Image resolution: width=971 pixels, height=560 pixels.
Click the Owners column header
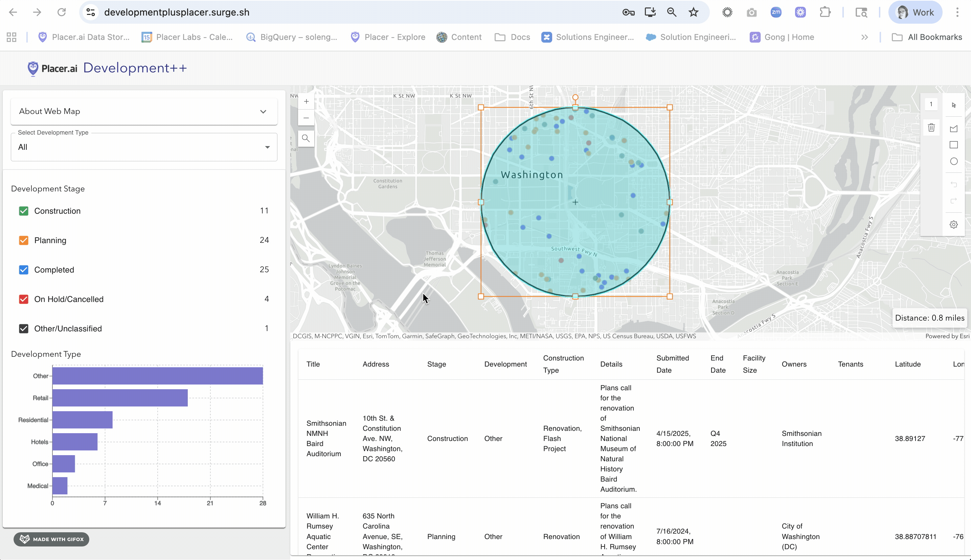click(x=794, y=364)
